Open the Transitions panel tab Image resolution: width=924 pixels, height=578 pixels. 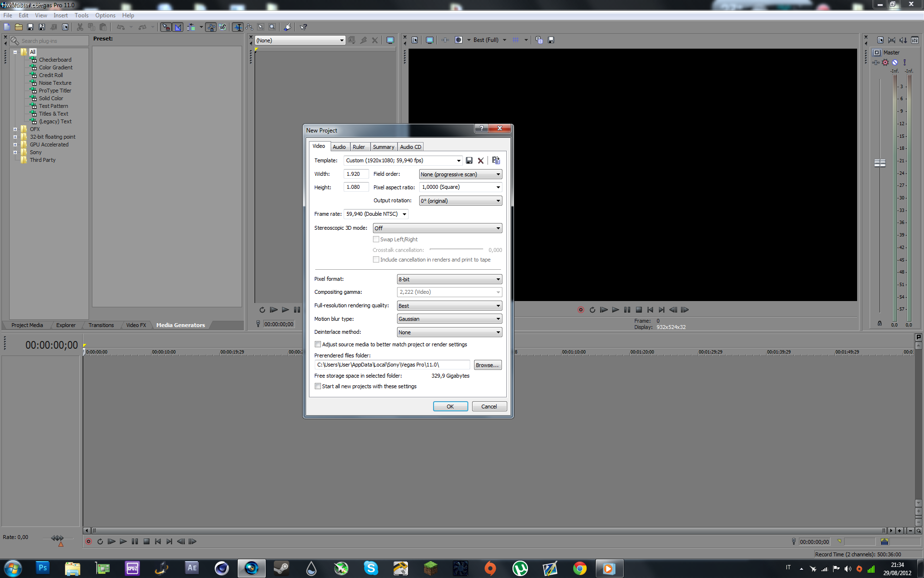[x=101, y=325]
